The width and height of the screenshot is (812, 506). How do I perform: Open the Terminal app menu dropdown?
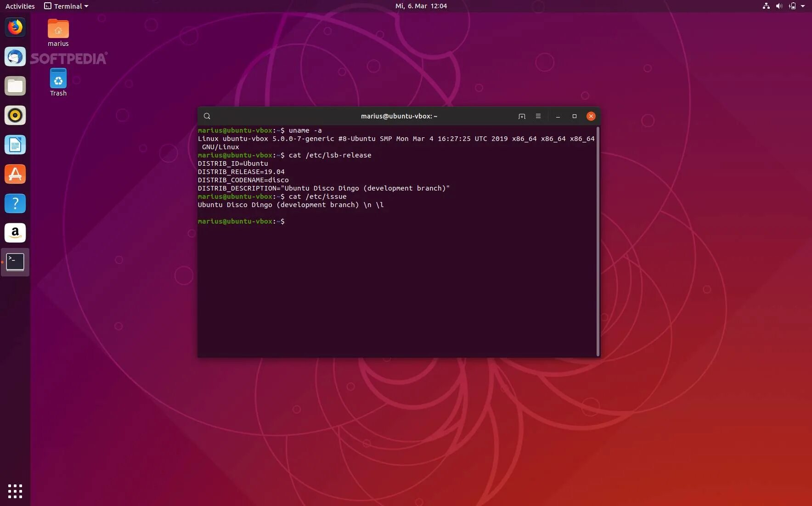66,6
